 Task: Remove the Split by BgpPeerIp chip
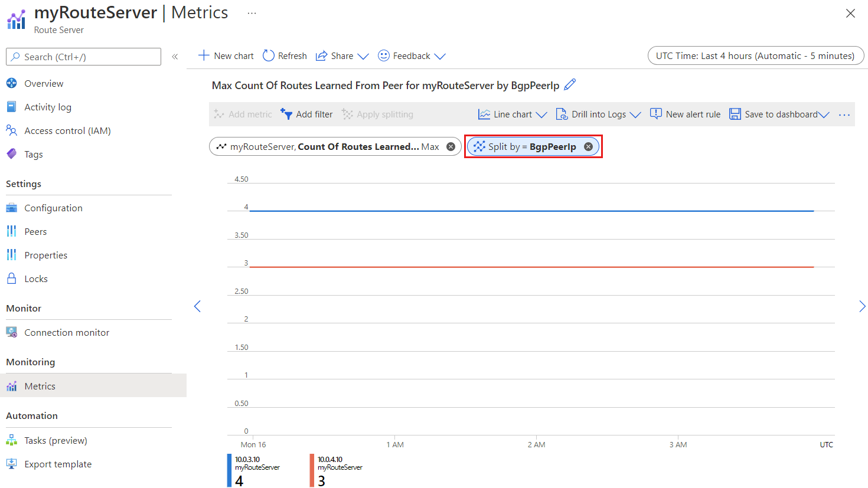588,146
